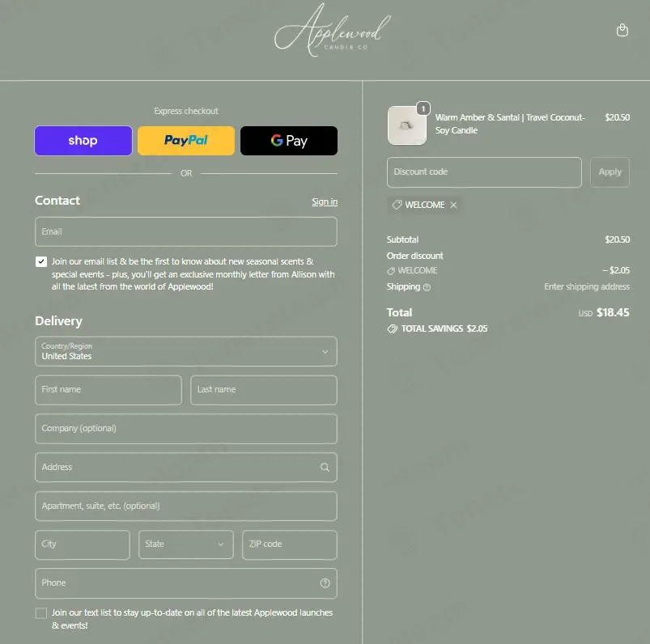Select the ZIP code field
Screen dimensions: 650x644
click(289, 544)
